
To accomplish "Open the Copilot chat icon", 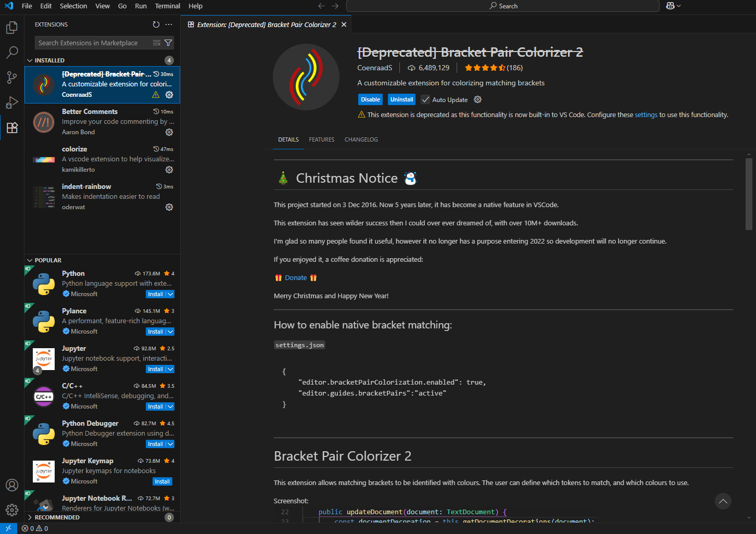I will [670, 6].
